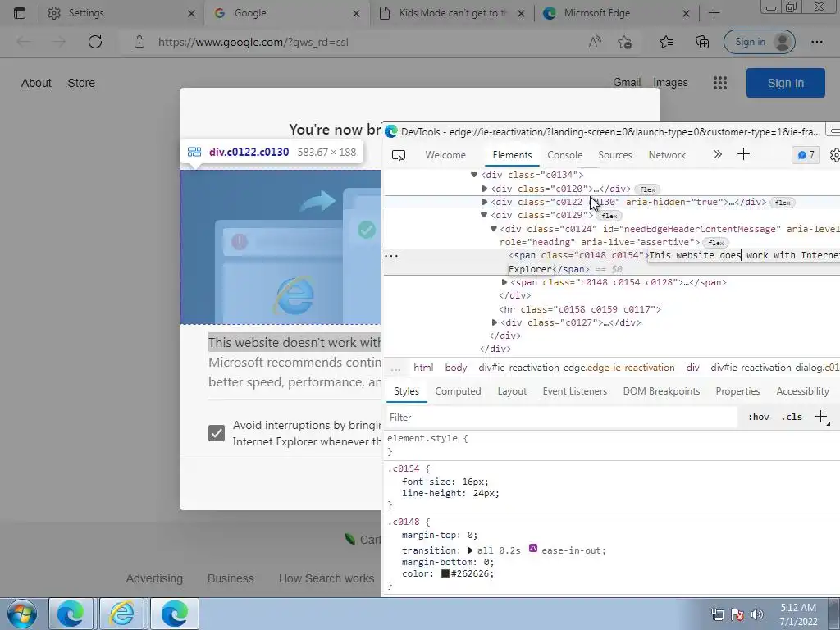This screenshot has height=630, width=840.
Task: Switch to the Elements tab
Action: [512, 155]
